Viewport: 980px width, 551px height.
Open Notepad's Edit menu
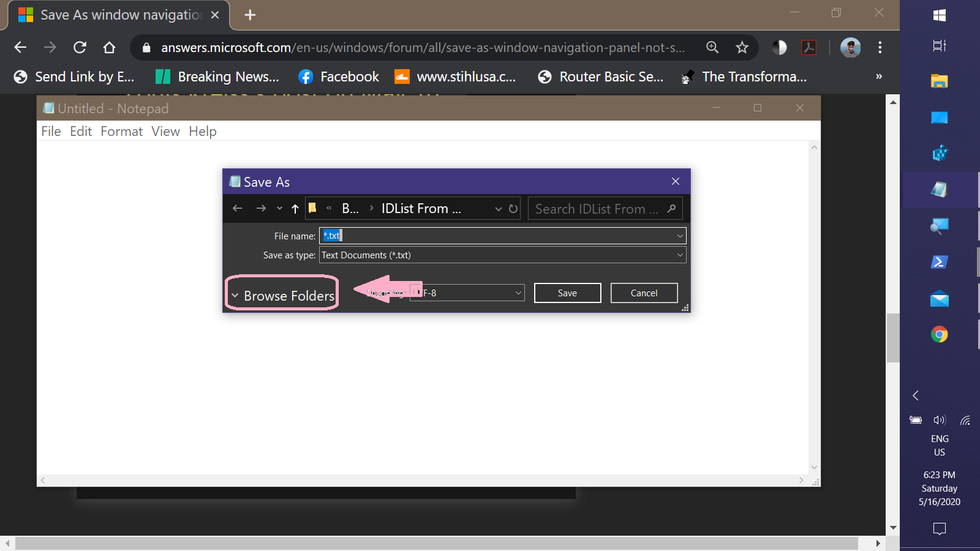pos(81,131)
